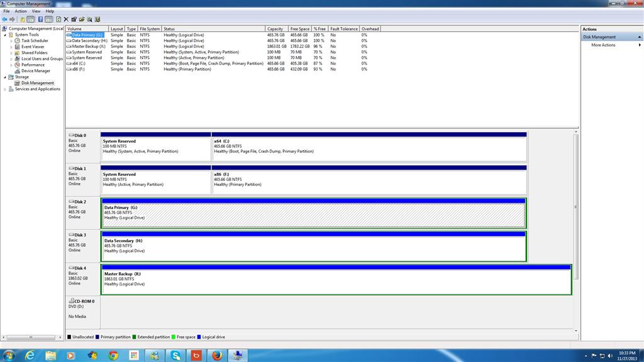The height and width of the screenshot is (362, 644).
Task: Open the Action menu
Action: [x=21, y=11]
